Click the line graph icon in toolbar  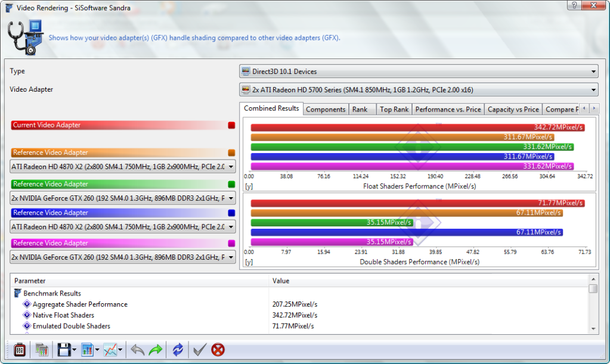pos(110,350)
